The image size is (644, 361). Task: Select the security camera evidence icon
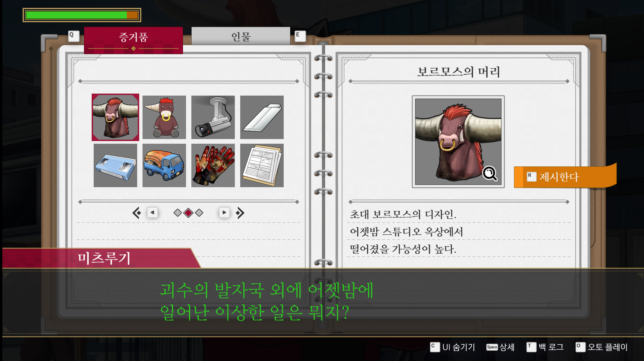[x=213, y=117]
